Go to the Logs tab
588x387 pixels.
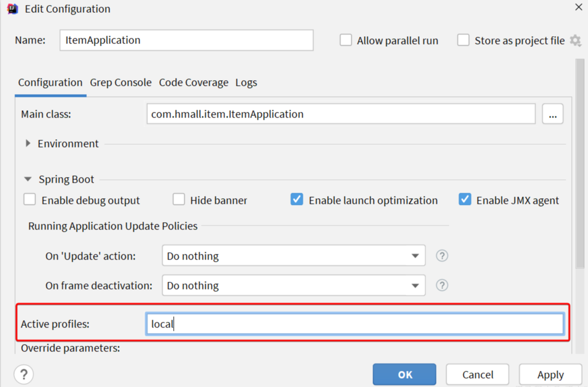point(246,83)
